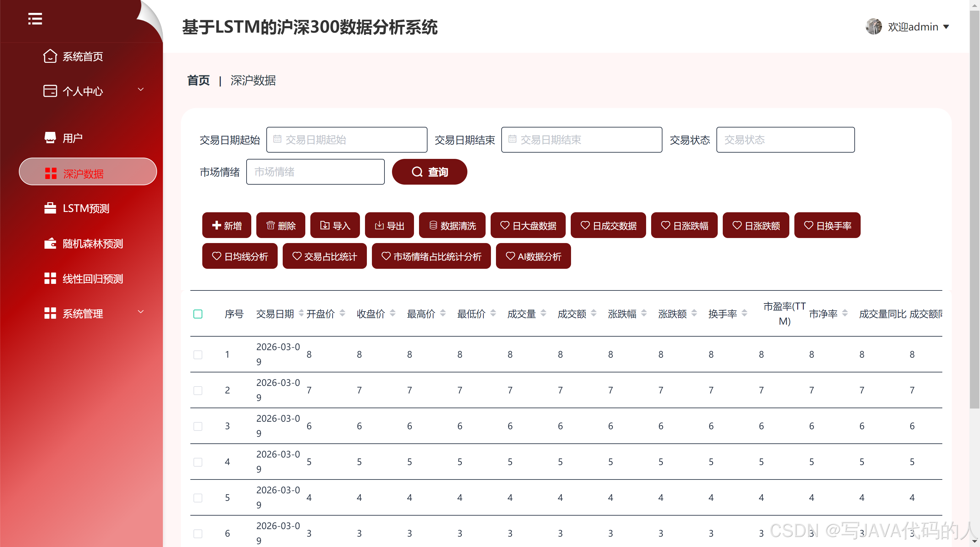Check the checkbox for row 2
980x547 pixels.
click(x=198, y=390)
